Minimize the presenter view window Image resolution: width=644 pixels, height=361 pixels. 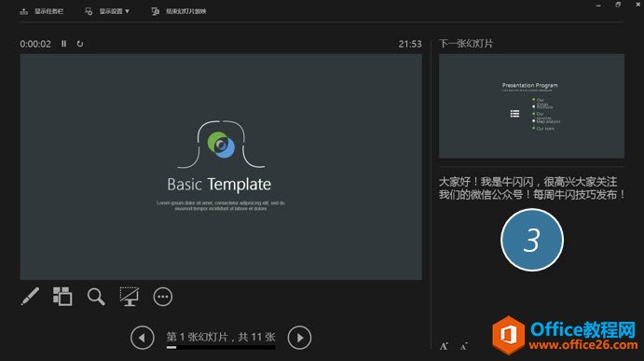tap(598, 5)
